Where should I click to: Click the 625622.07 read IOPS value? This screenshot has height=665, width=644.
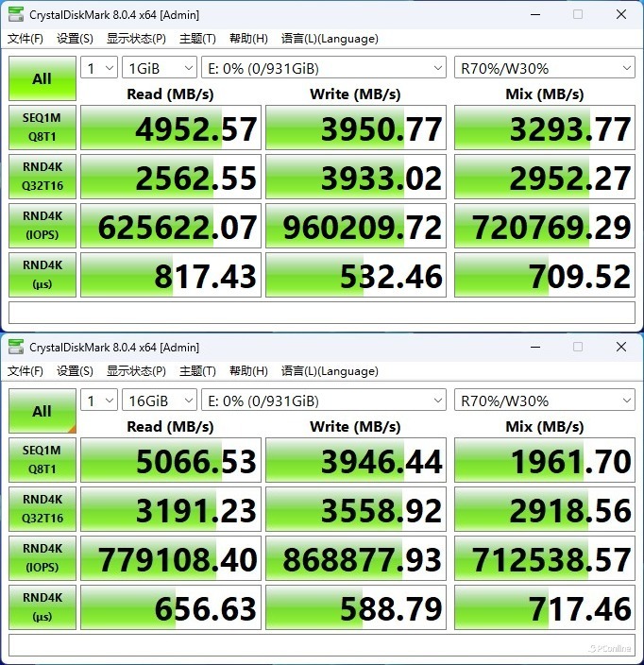coord(171,226)
